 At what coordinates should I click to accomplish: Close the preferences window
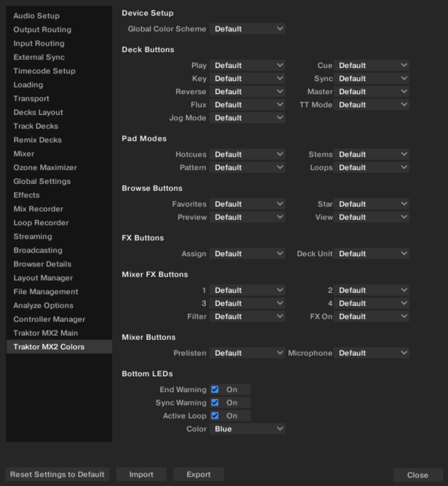(x=418, y=475)
